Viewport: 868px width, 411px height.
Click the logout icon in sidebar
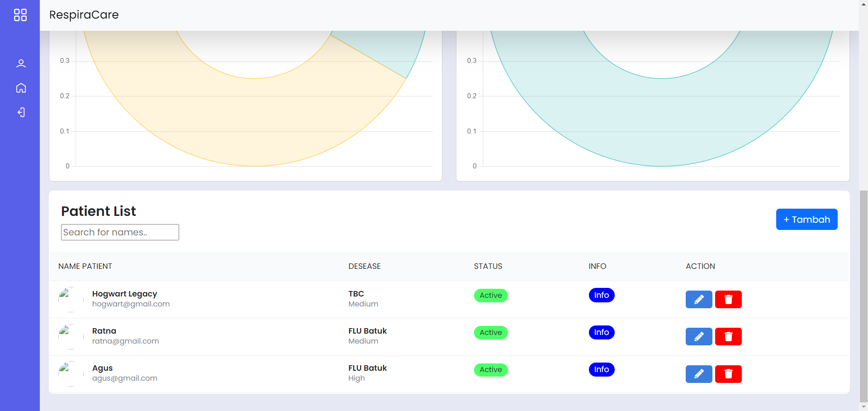(21, 112)
